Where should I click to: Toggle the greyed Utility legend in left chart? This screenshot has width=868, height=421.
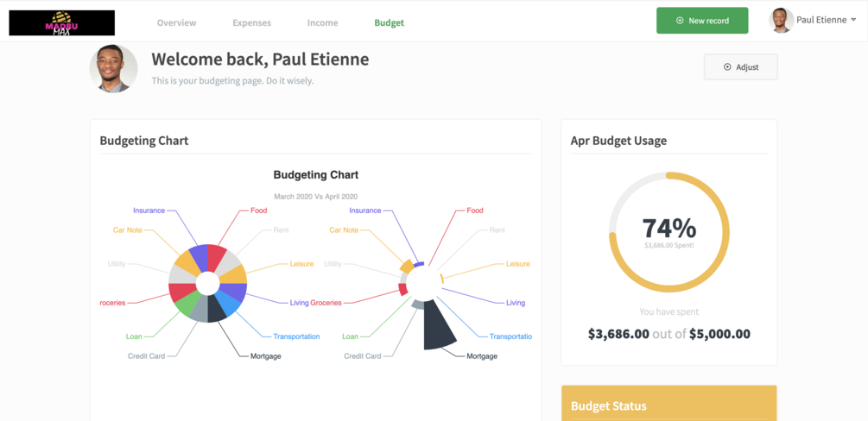(116, 264)
